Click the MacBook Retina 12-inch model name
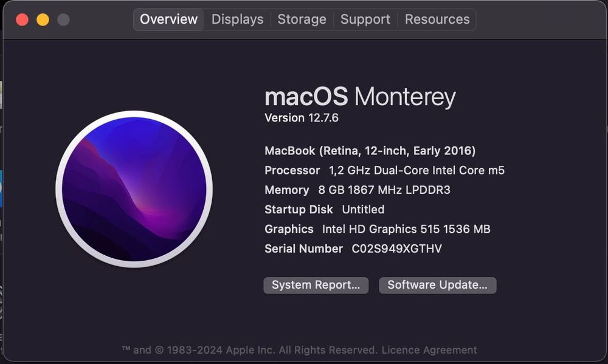This screenshot has width=608, height=364. 370,151
